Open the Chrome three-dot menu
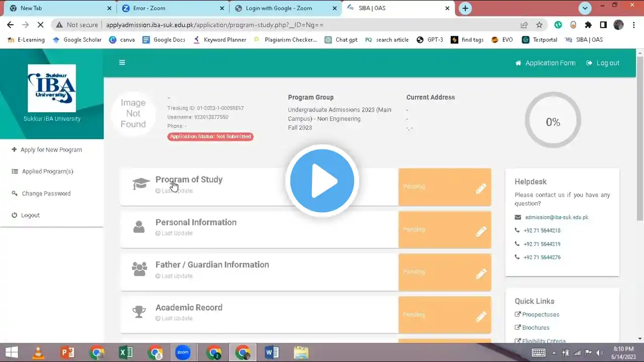 click(633, 25)
